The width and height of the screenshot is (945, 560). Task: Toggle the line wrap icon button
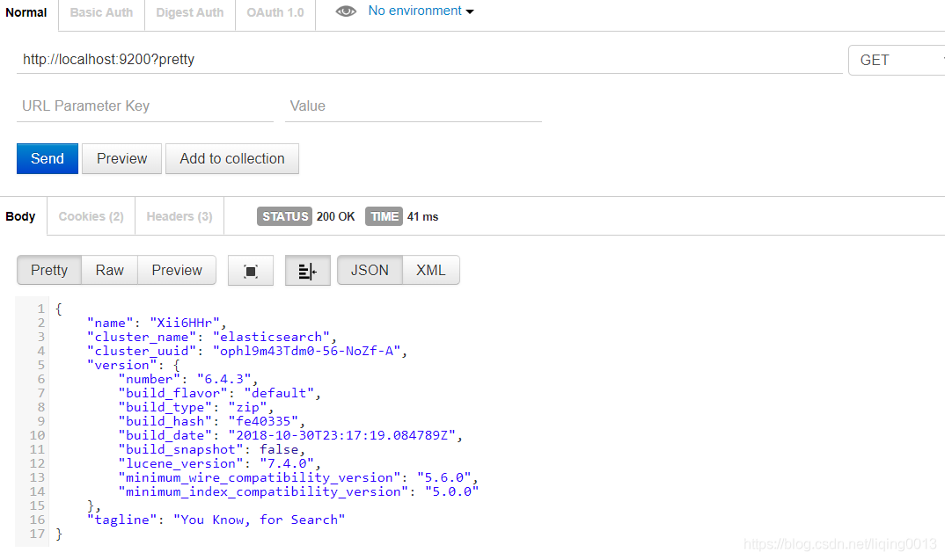pos(307,271)
